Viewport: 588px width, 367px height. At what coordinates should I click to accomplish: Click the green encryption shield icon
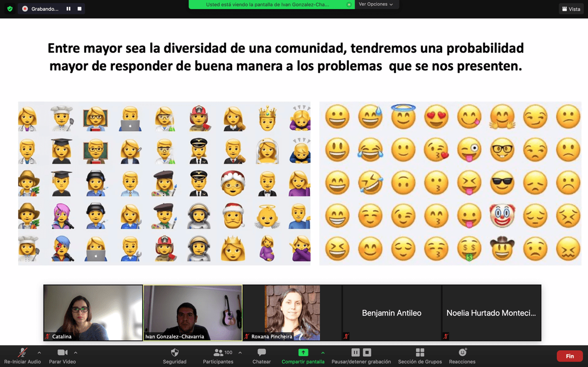point(10,9)
